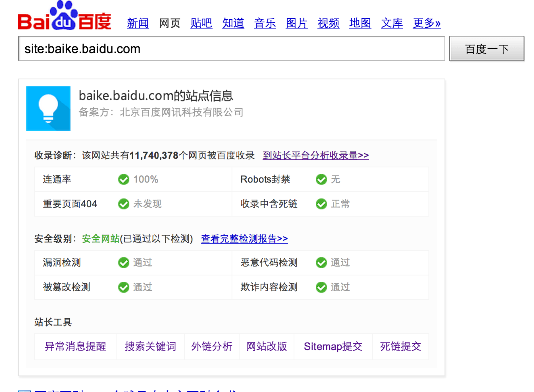The height and width of the screenshot is (392, 534).
Task: Click the 备案方 北京百度网讯科技有限公司 text
Action: click(x=161, y=112)
